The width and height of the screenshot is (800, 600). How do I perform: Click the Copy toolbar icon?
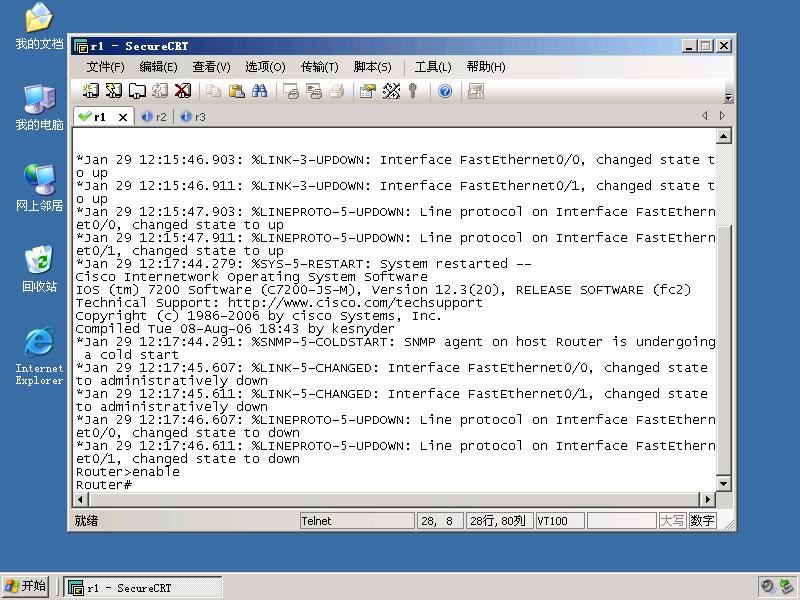click(x=213, y=91)
